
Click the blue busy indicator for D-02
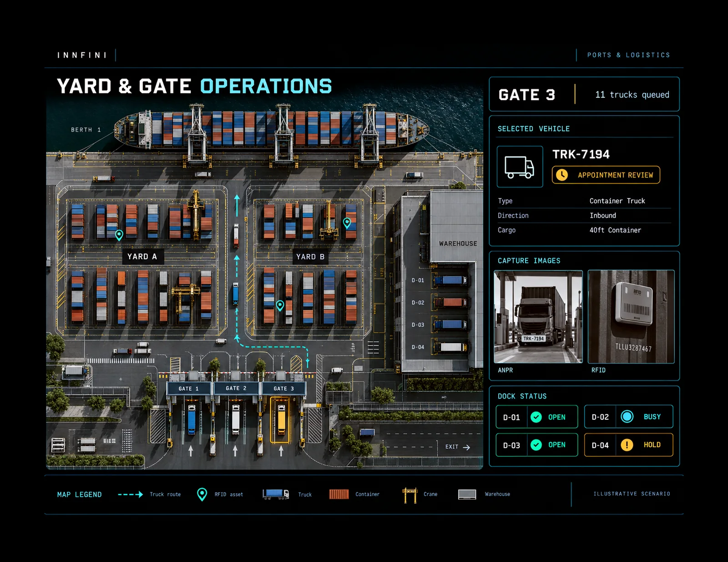[x=627, y=416]
